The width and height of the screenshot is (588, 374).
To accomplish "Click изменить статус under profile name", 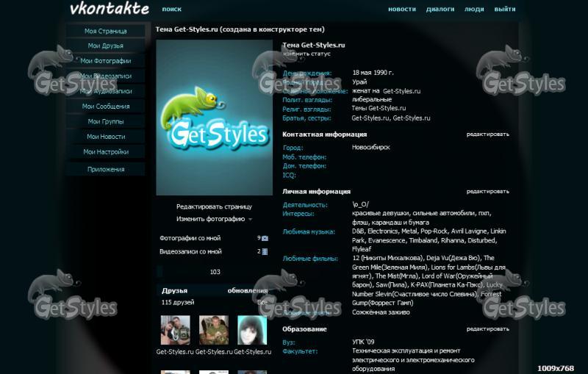I will point(306,54).
